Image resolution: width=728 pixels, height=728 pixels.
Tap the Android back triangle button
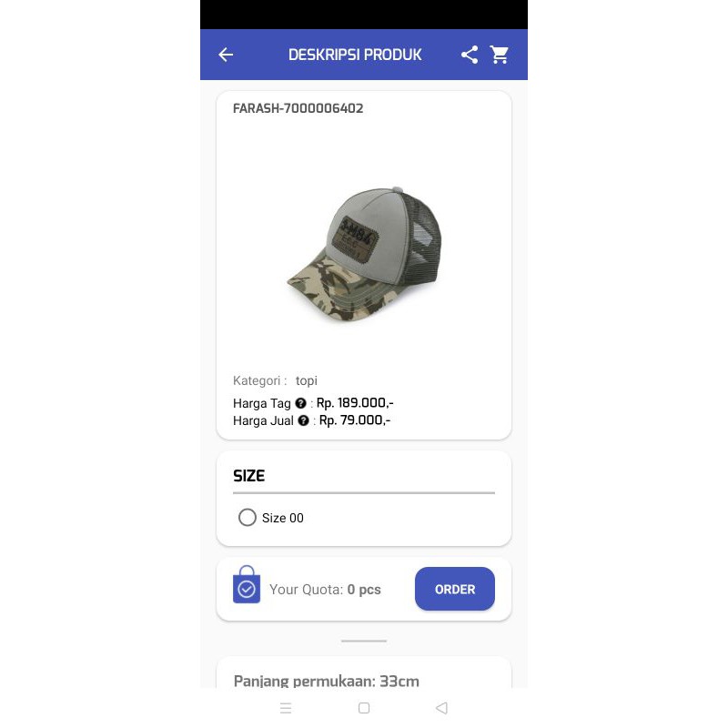coord(441,708)
